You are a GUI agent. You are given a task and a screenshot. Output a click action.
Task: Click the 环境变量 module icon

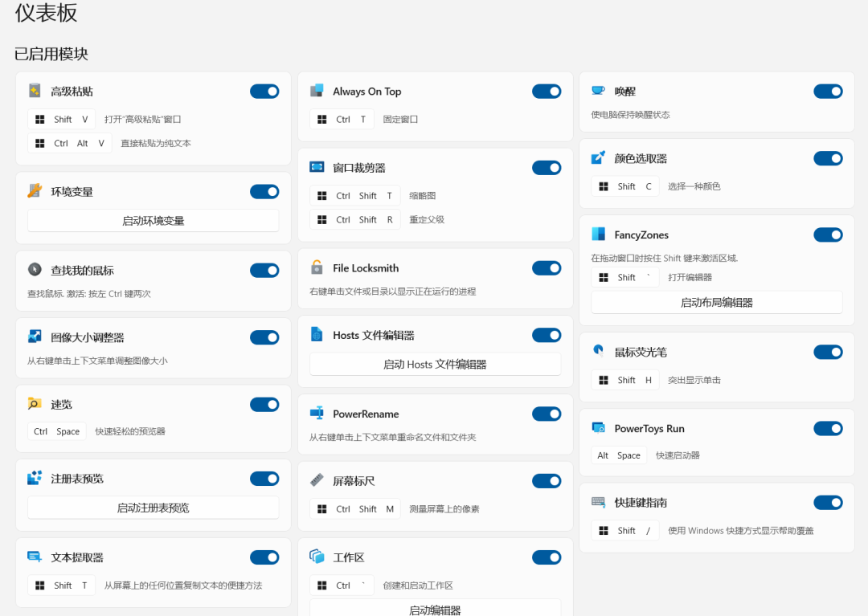[35, 191]
